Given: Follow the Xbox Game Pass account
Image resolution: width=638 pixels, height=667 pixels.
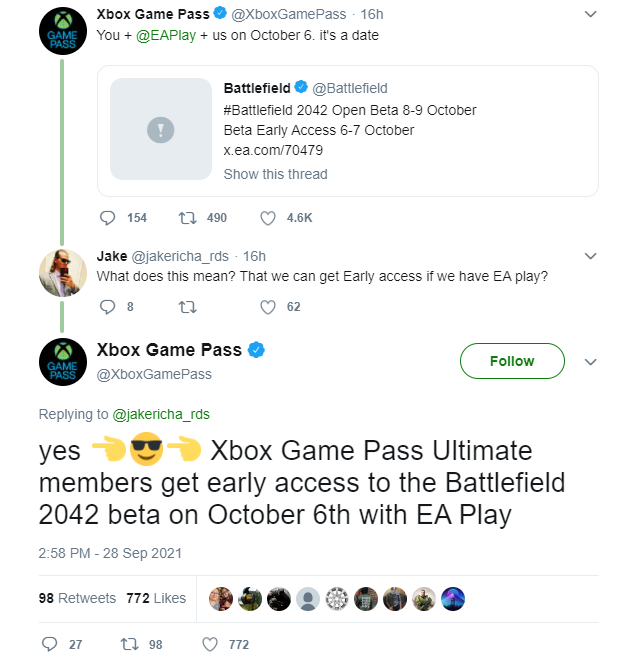Looking at the screenshot, I should click(x=512, y=361).
